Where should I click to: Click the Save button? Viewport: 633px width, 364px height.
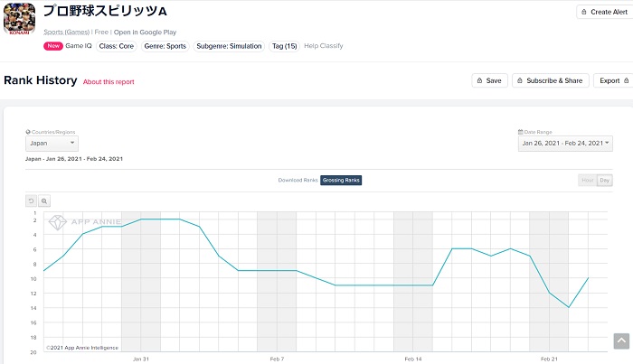click(x=489, y=80)
